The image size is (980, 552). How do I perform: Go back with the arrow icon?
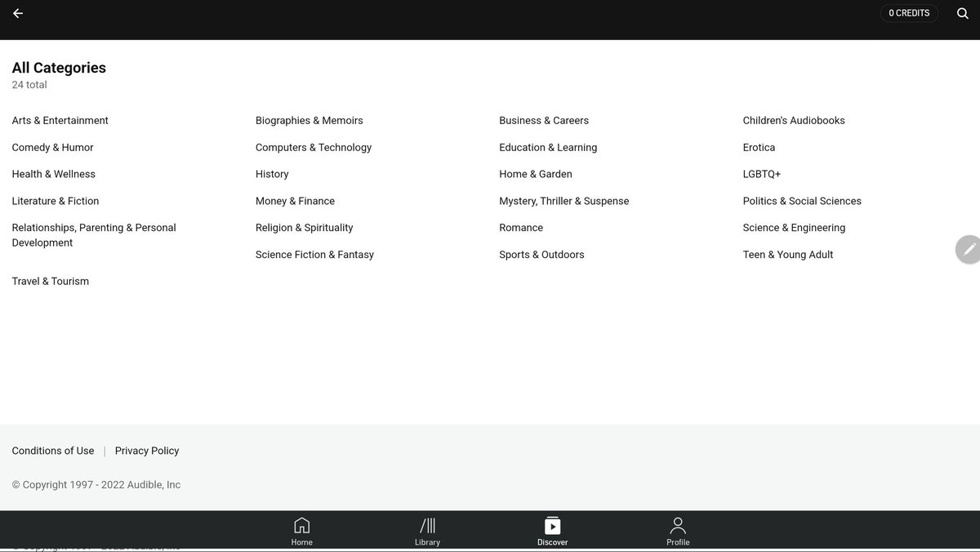coord(18,13)
